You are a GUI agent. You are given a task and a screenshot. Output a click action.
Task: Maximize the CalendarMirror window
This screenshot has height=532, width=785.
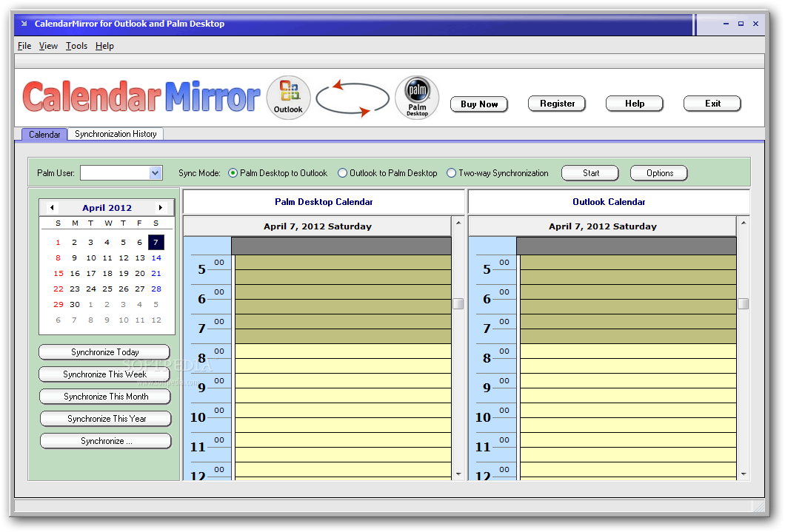pos(741,24)
